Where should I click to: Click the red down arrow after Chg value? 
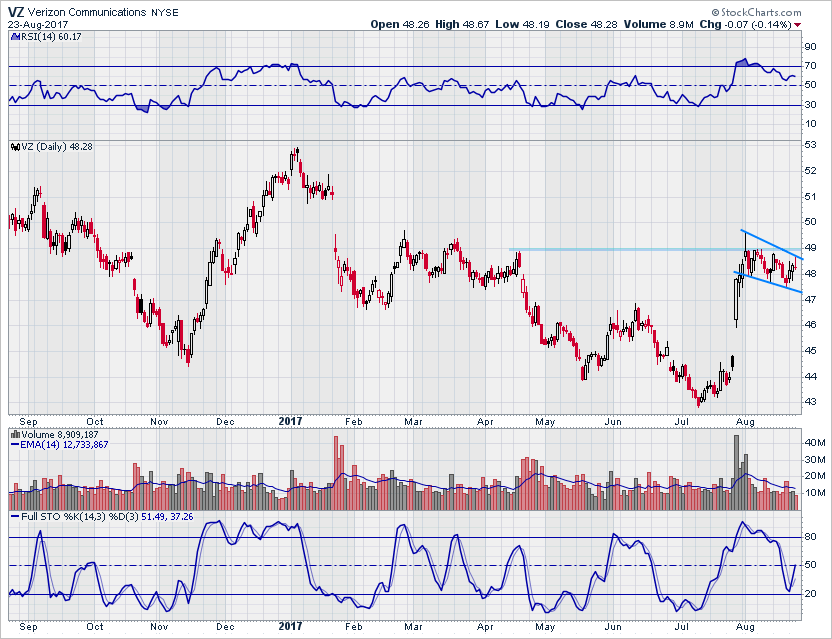click(x=798, y=25)
